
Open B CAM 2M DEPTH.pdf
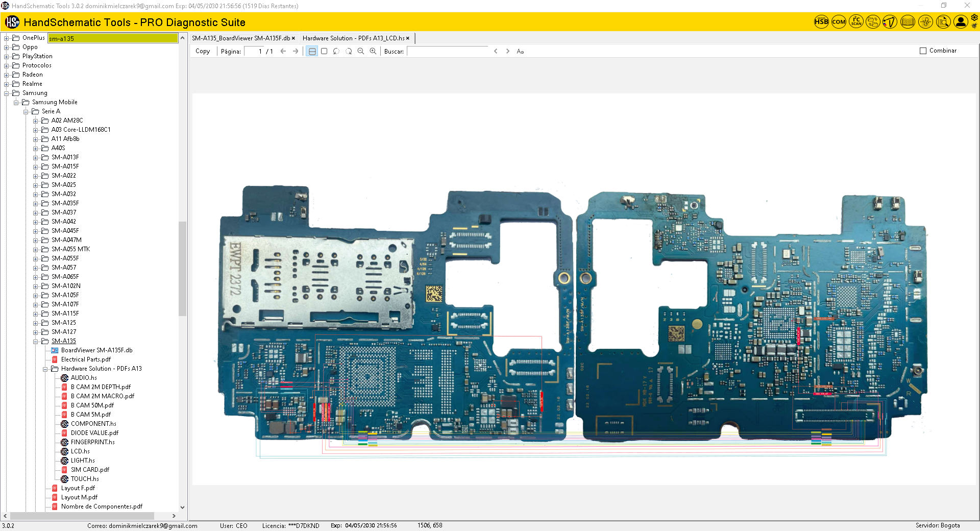[x=101, y=387]
